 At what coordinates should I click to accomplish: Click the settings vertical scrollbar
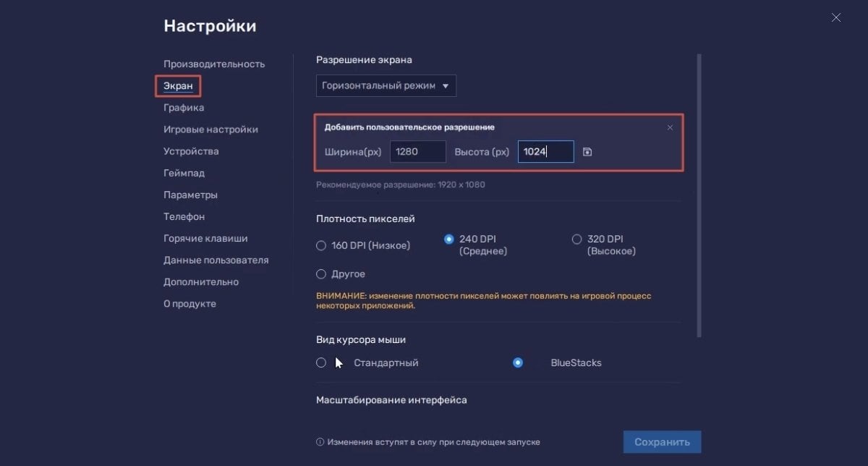click(699, 195)
